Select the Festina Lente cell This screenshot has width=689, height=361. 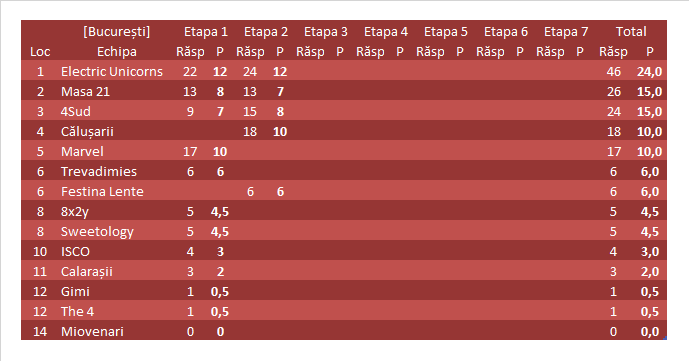(x=102, y=191)
